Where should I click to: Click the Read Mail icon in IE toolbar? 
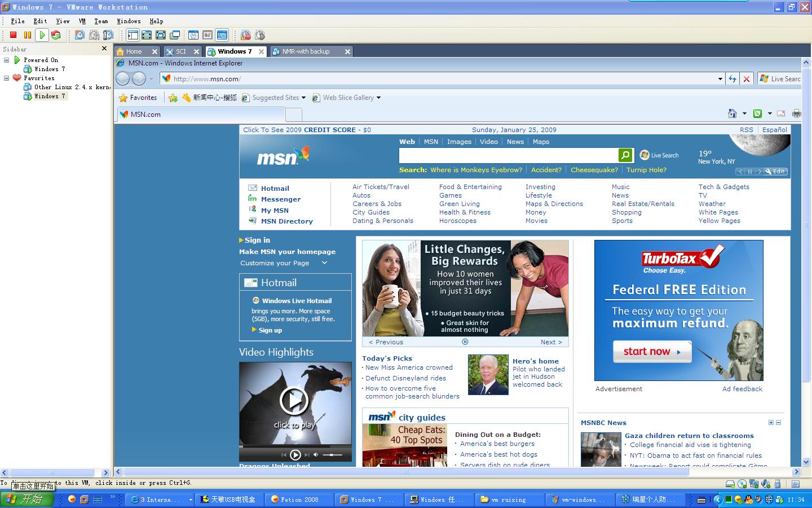click(x=782, y=113)
